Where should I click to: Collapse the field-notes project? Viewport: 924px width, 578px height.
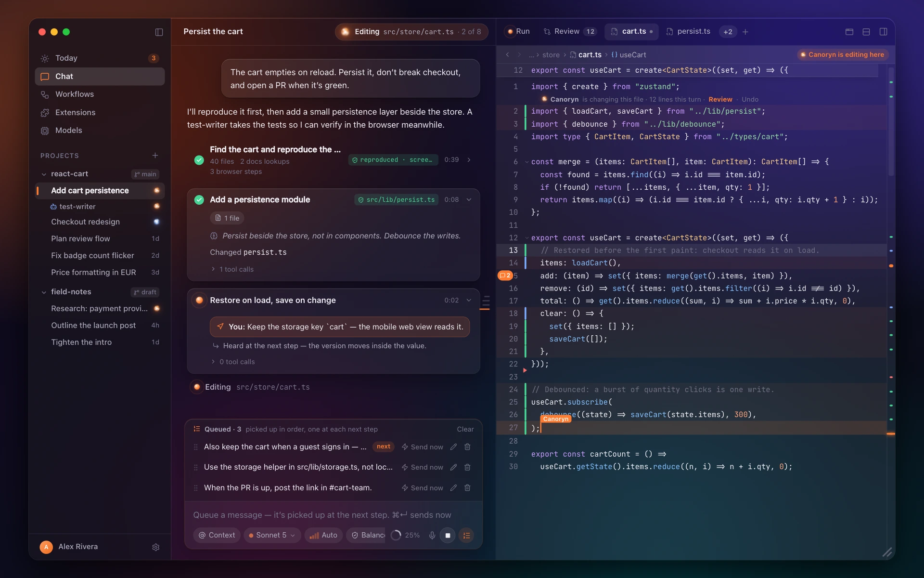pyautogui.click(x=44, y=292)
